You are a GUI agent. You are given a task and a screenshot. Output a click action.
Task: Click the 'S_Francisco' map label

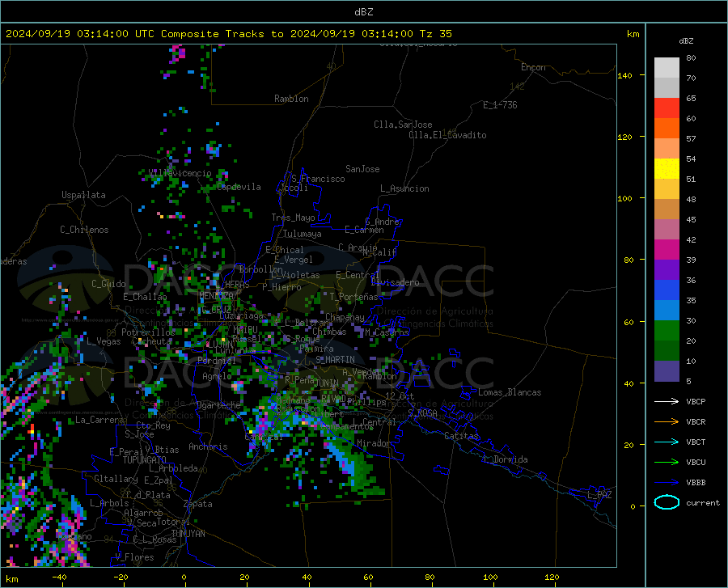(318, 179)
